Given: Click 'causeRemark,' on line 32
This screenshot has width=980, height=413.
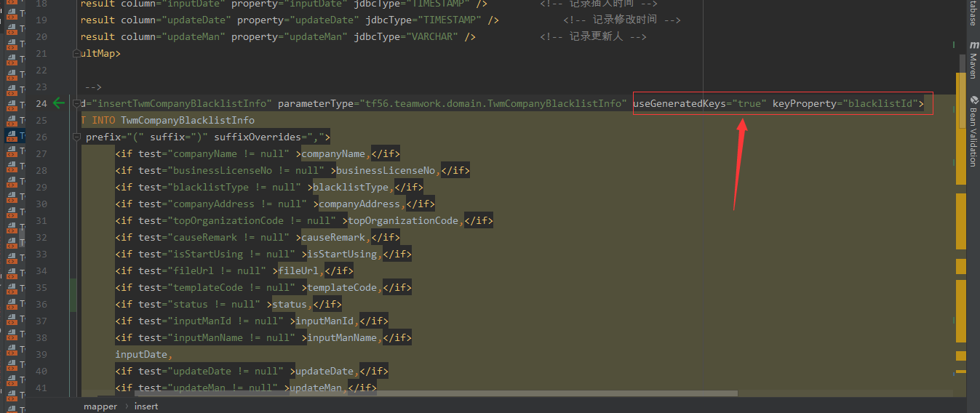Looking at the screenshot, I should coord(336,237).
